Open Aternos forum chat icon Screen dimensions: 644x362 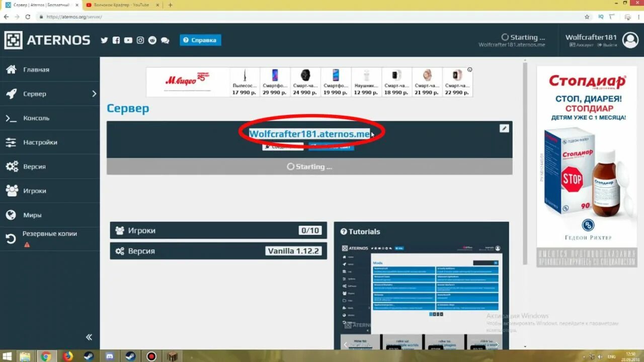point(165,40)
